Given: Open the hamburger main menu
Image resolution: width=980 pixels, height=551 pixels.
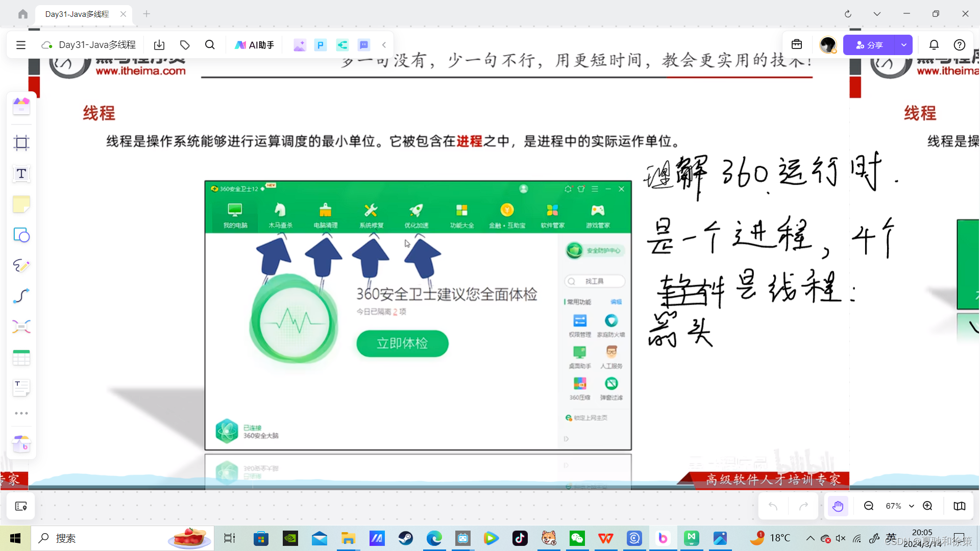Looking at the screenshot, I should pos(21,45).
